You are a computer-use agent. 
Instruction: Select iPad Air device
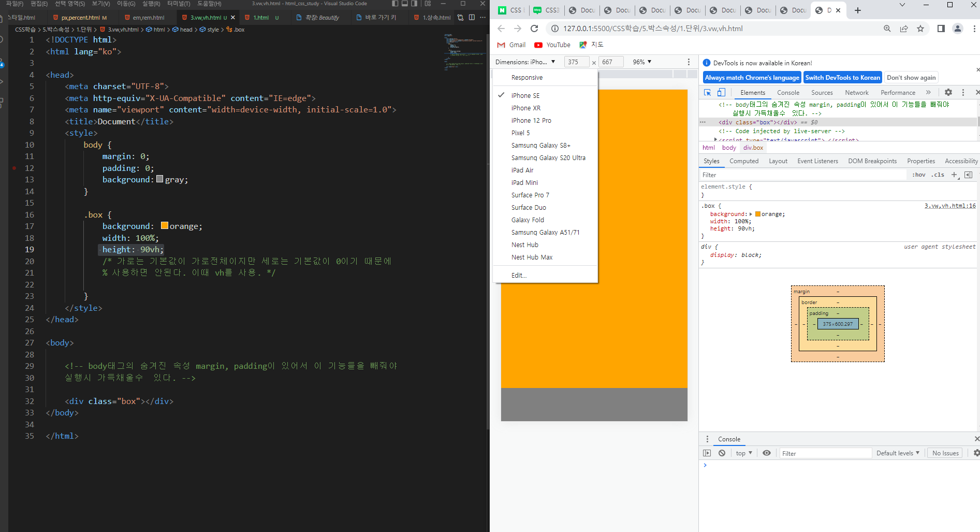point(522,170)
